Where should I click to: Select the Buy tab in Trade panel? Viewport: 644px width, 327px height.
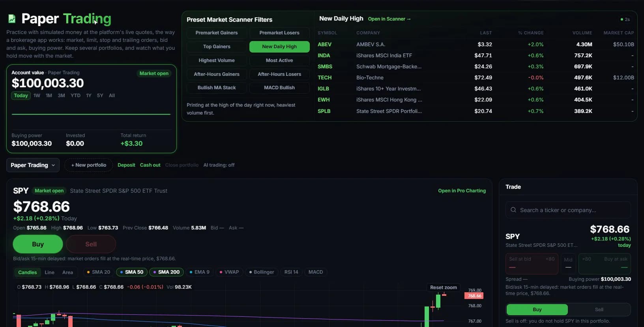[x=537, y=310]
